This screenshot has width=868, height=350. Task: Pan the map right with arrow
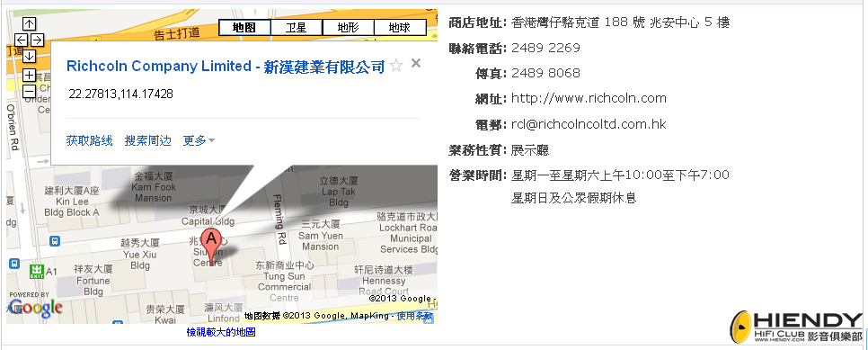(x=37, y=40)
